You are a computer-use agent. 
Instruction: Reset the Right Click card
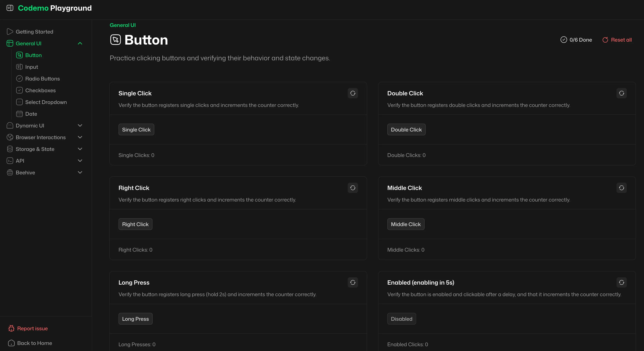(x=353, y=188)
